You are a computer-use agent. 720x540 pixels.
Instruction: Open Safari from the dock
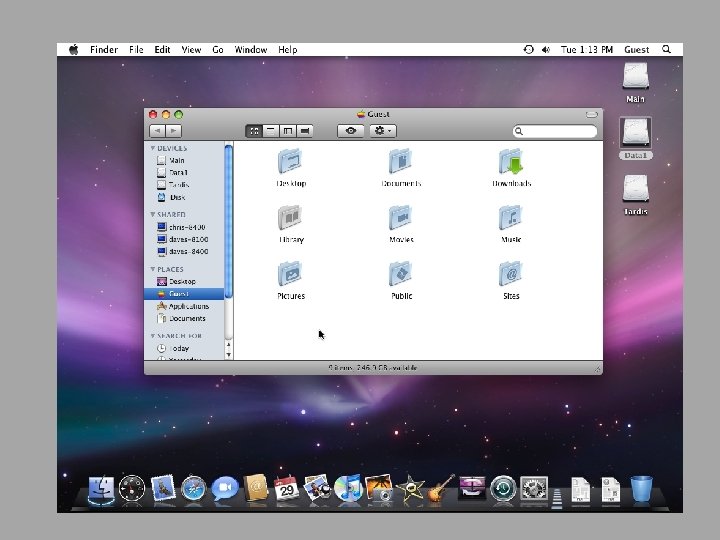click(193, 488)
